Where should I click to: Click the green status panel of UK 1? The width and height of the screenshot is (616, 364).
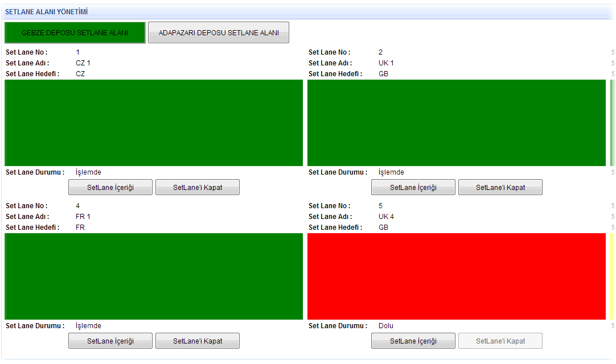[x=456, y=123]
